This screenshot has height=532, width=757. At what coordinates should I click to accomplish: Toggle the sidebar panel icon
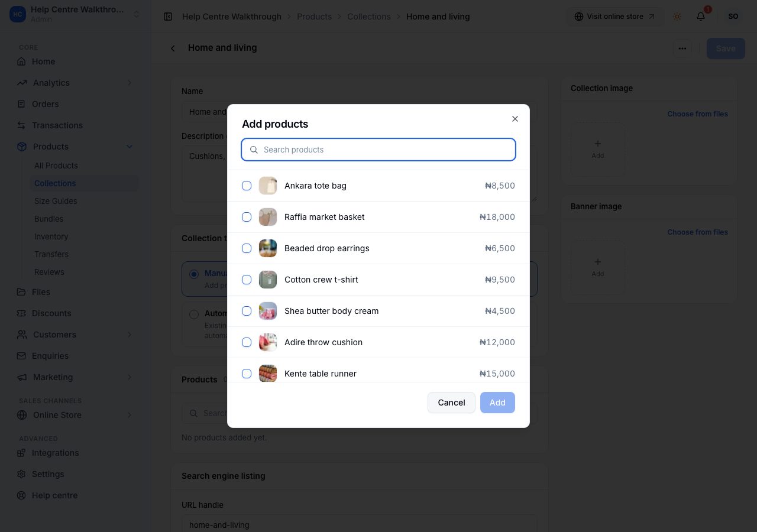[x=168, y=17]
